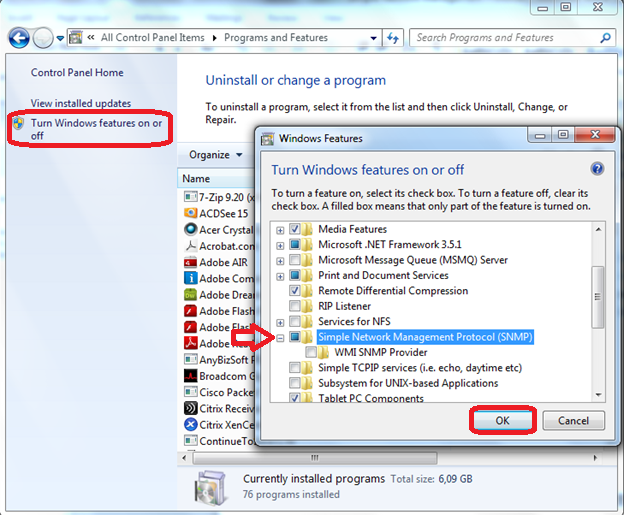Select the ACDSee 15 program icon
The image size is (624, 515).
(191, 213)
